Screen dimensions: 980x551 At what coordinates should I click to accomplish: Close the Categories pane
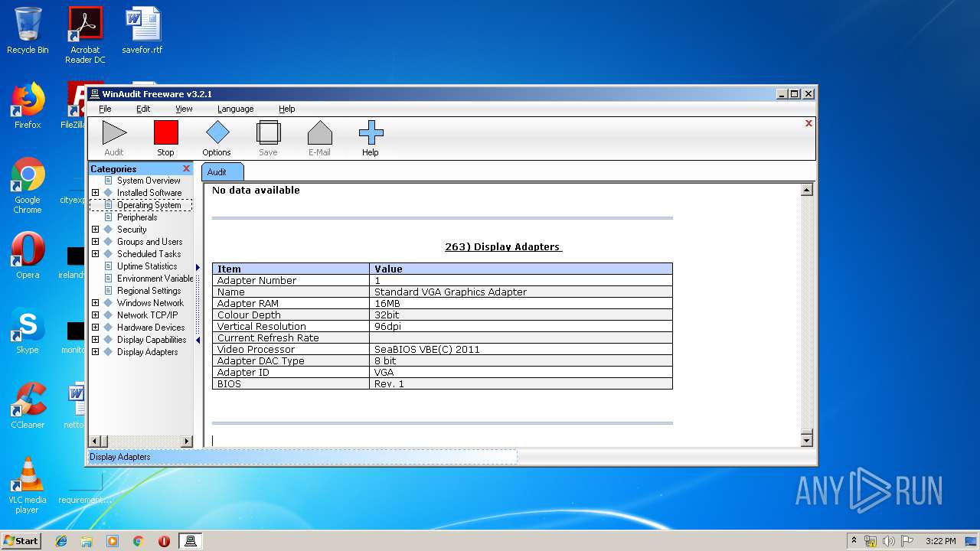click(x=186, y=168)
